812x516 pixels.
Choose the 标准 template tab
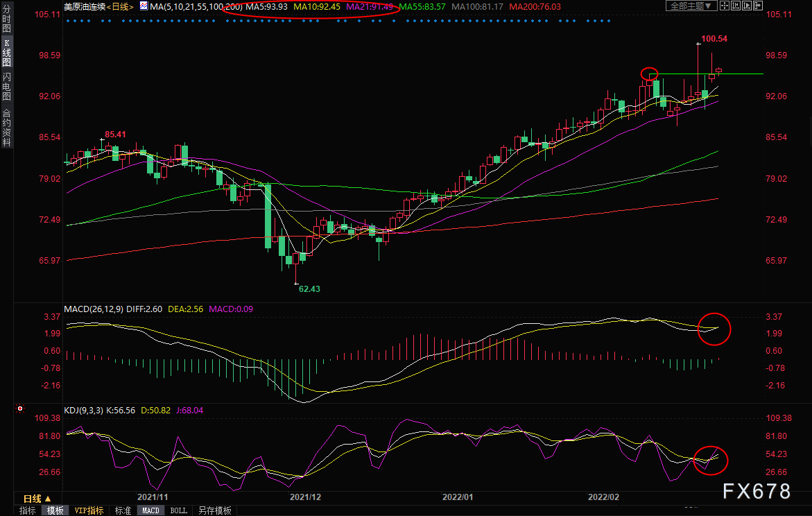pyautogui.click(x=123, y=511)
